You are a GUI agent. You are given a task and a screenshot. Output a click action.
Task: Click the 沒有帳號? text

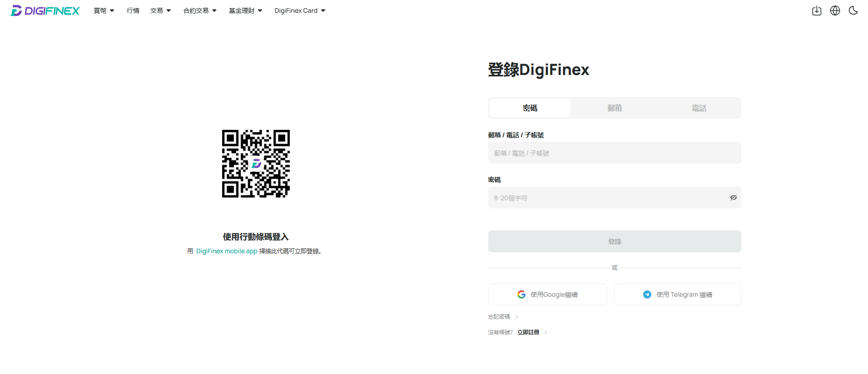(501, 332)
